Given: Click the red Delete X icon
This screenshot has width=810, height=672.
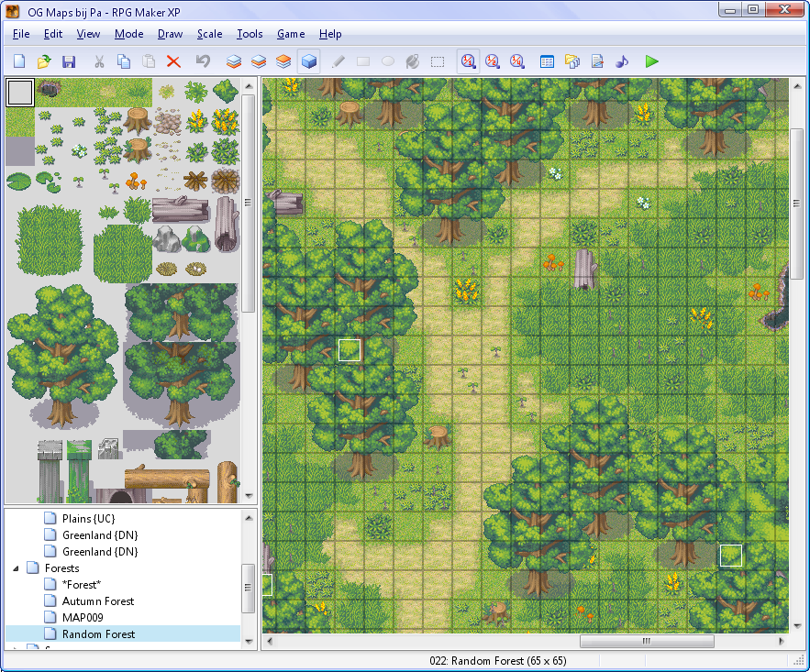Looking at the screenshot, I should pyautogui.click(x=173, y=61).
